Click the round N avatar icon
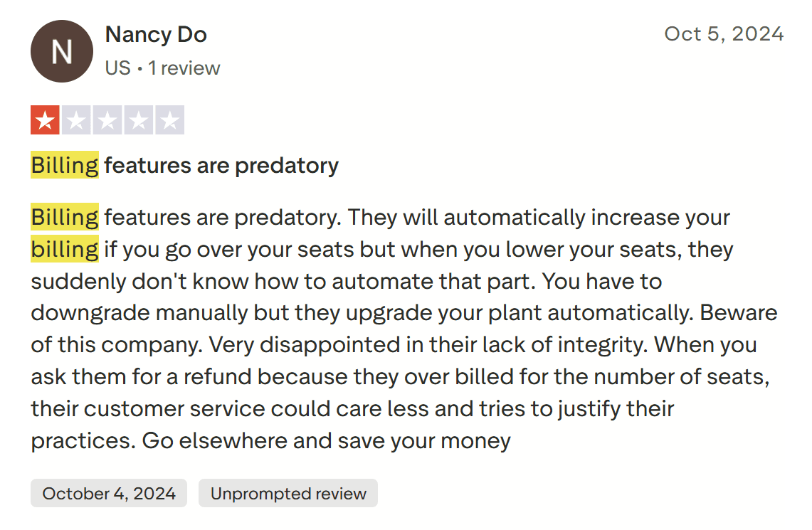This screenshot has height=530, width=812. (62, 51)
